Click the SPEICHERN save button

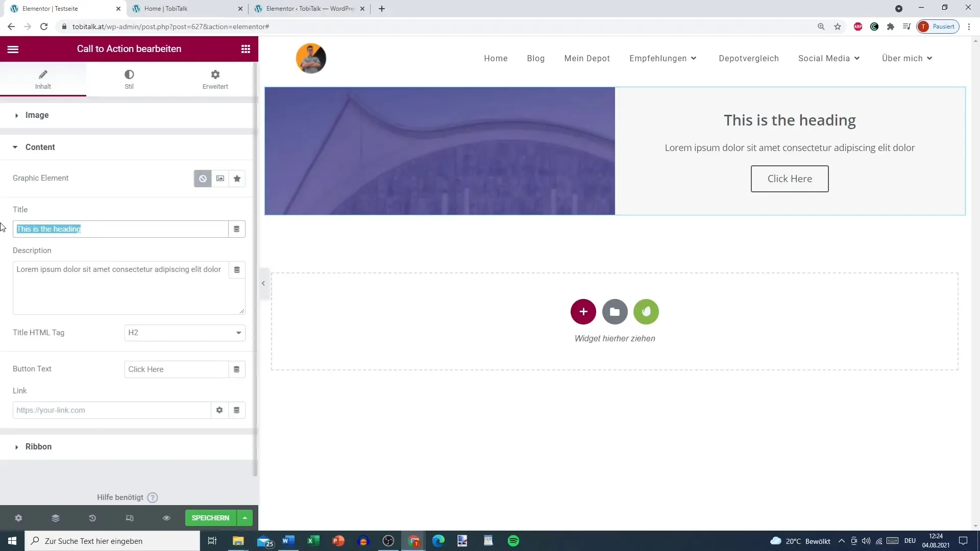210,518
